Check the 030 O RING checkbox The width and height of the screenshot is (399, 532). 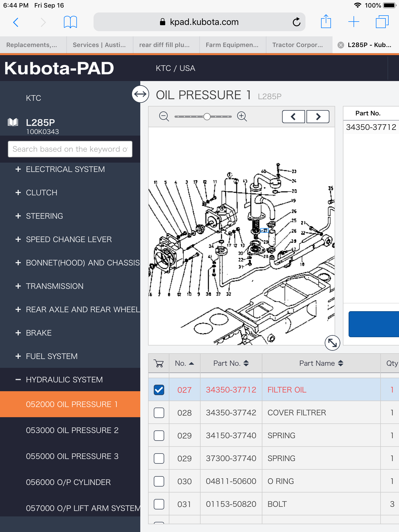pos(159,481)
